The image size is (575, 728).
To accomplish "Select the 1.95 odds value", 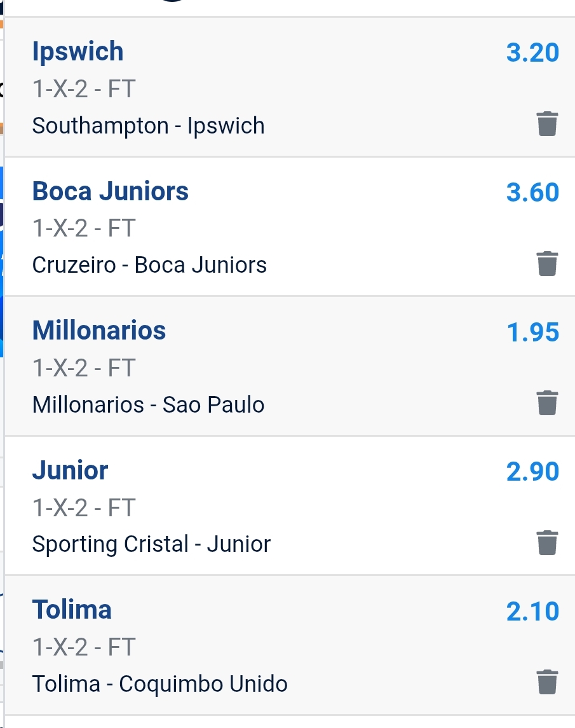I will tap(532, 332).
